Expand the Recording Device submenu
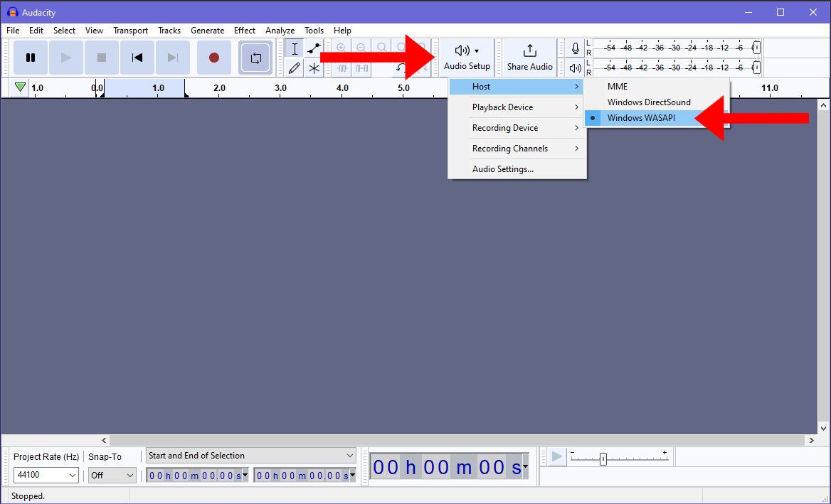Image resolution: width=831 pixels, height=504 pixels. pos(517,128)
